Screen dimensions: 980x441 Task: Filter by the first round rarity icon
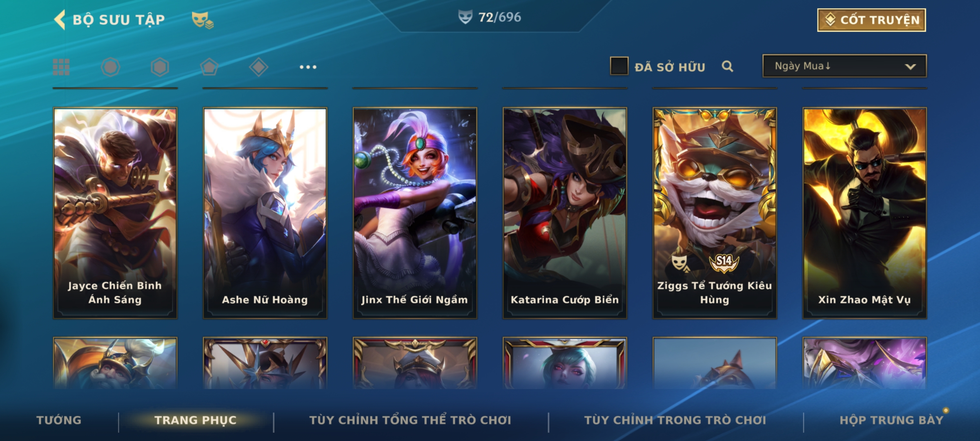click(x=111, y=67)
